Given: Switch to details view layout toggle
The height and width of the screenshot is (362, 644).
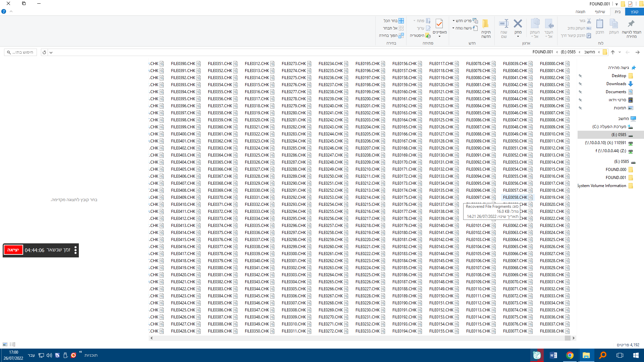Looking at the screenshot, I should pyautogui.click(x=12, y=345).
